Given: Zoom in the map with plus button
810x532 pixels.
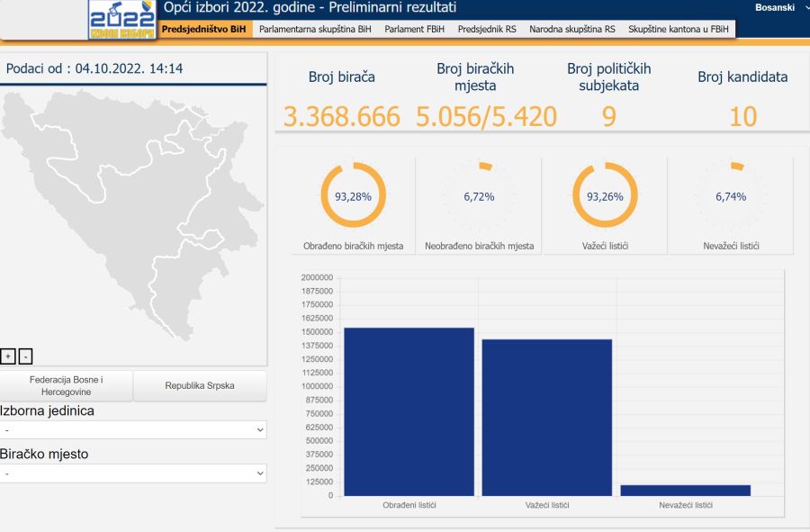Looking at the screenshot, I should 8,356.
